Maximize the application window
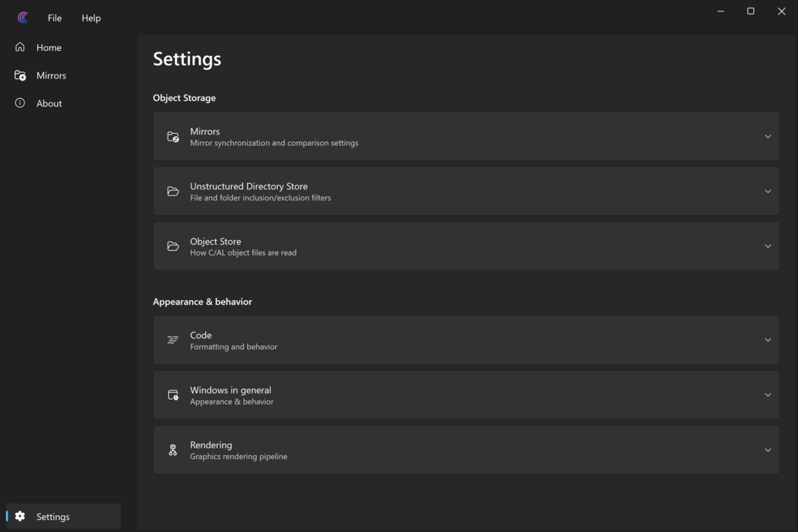Screen dimensions: 798x532 point(751,11)
